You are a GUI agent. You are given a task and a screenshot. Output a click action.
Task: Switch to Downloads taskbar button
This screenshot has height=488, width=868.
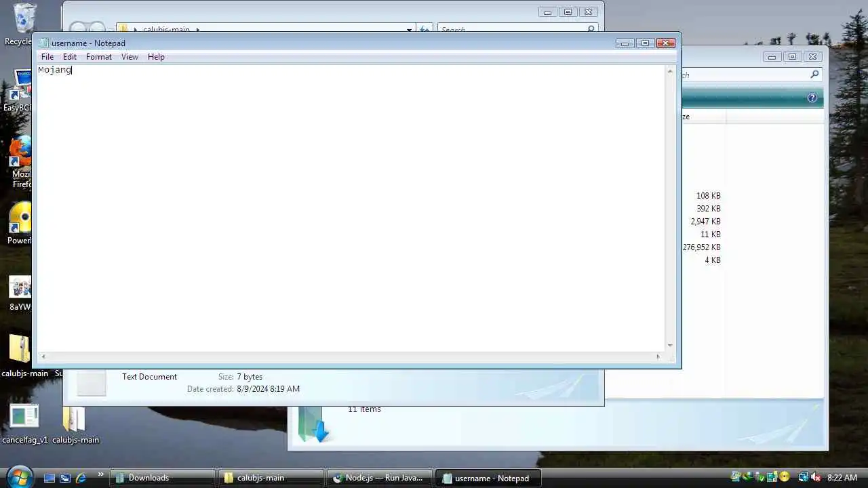[162, 478]
